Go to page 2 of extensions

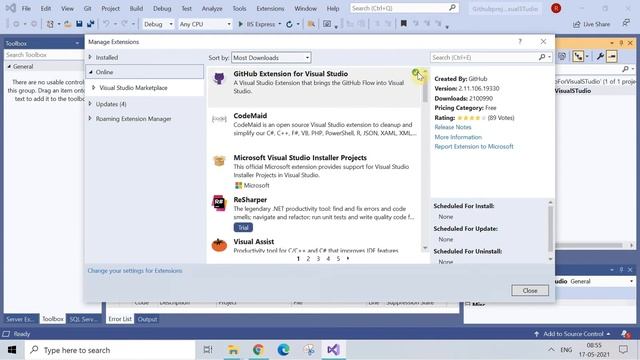(308, 259)
